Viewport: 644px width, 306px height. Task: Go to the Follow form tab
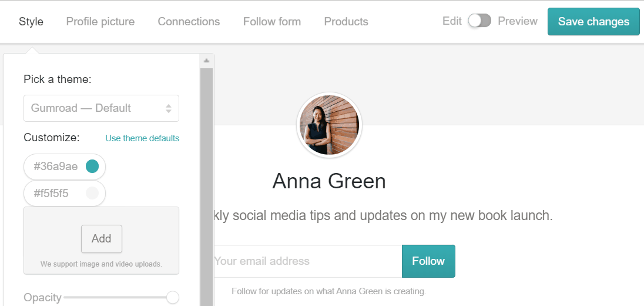[272, 21]
